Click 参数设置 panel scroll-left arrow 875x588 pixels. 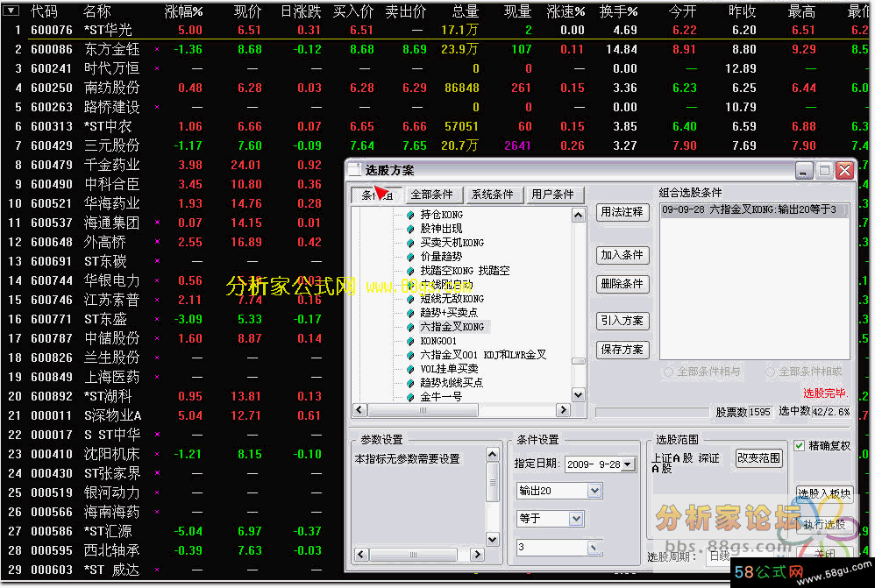[361, 555]
